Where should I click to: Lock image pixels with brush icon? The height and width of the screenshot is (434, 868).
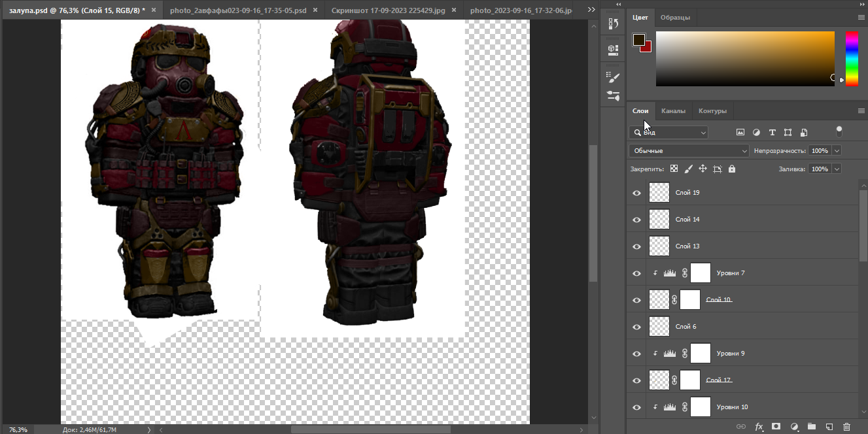point(688,169)
